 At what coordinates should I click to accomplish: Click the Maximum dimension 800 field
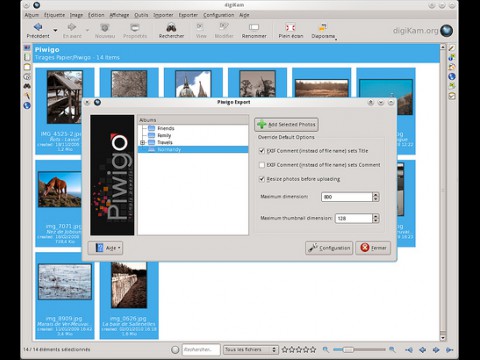(x=347, y=197)
